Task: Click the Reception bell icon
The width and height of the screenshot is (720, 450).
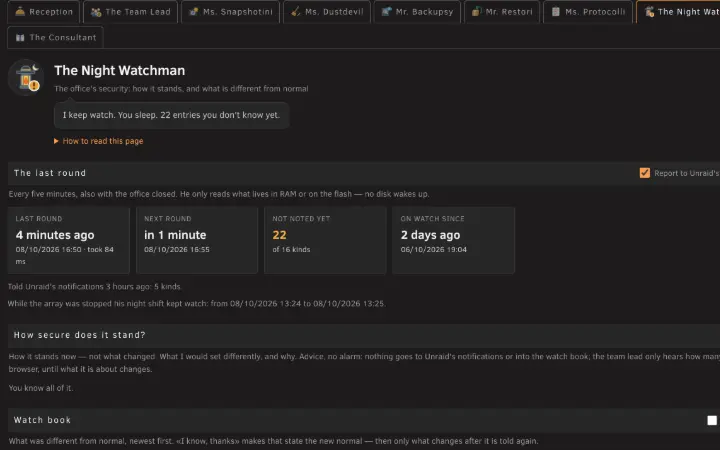Action: pos(20,11)
